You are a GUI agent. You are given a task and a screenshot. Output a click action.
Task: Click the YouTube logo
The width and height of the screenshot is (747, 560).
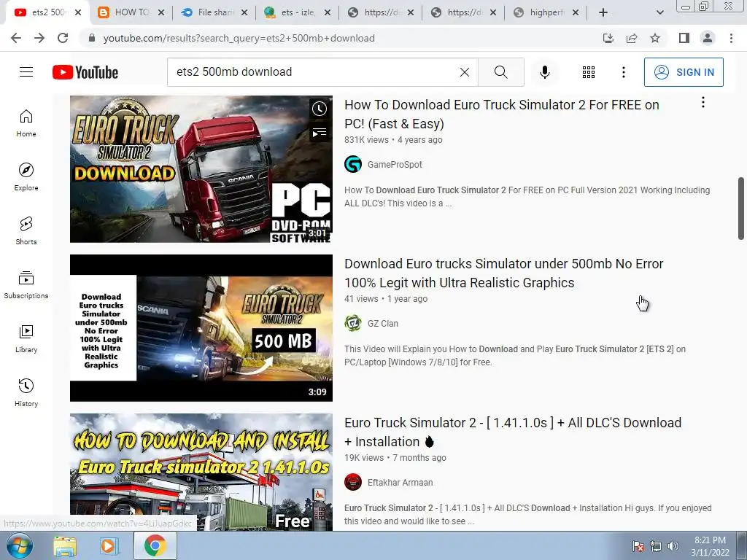pyautogui.click(x=85, y=72)
